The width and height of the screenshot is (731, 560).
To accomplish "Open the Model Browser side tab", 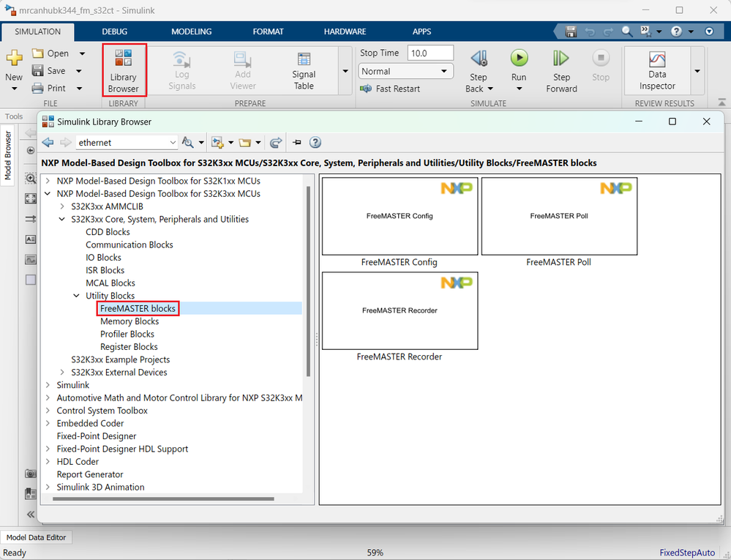I will pos(8,155).
